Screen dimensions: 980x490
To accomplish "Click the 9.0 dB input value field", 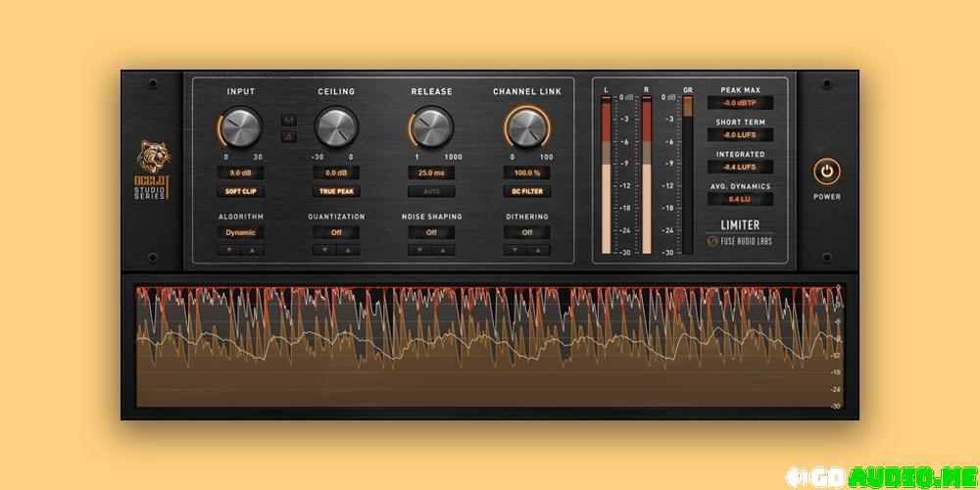I will coord(241,173).
